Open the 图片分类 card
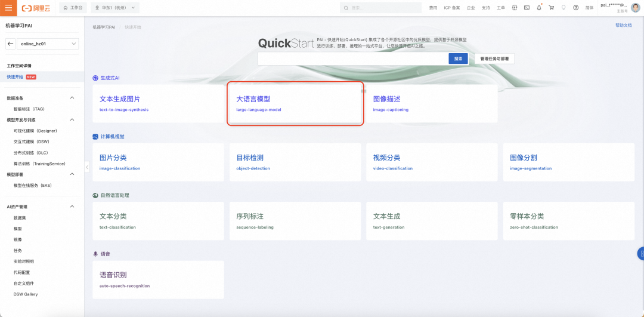The image size is (644, 317). 158,162
